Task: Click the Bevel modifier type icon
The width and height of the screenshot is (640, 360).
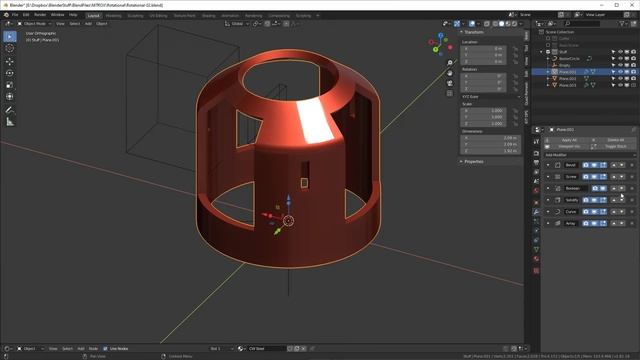Action: click(558, 165)
